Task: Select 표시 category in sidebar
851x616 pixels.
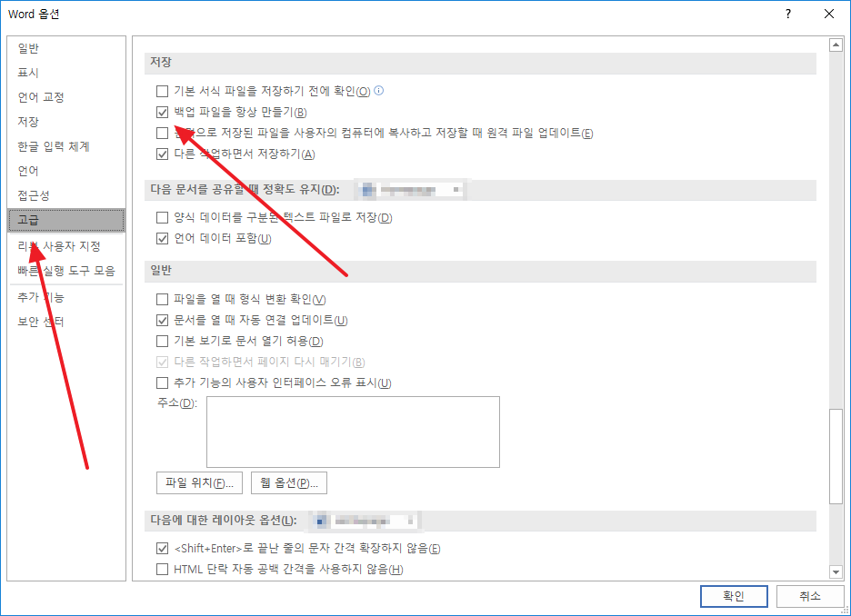Action: click(66, 73)
